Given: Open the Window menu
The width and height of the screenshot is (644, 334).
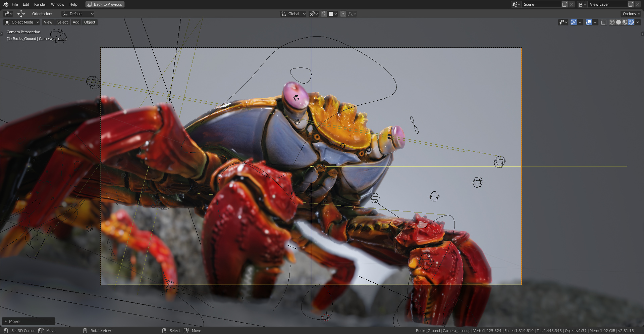Looking at the screenshot, I should tap(57, 4).
